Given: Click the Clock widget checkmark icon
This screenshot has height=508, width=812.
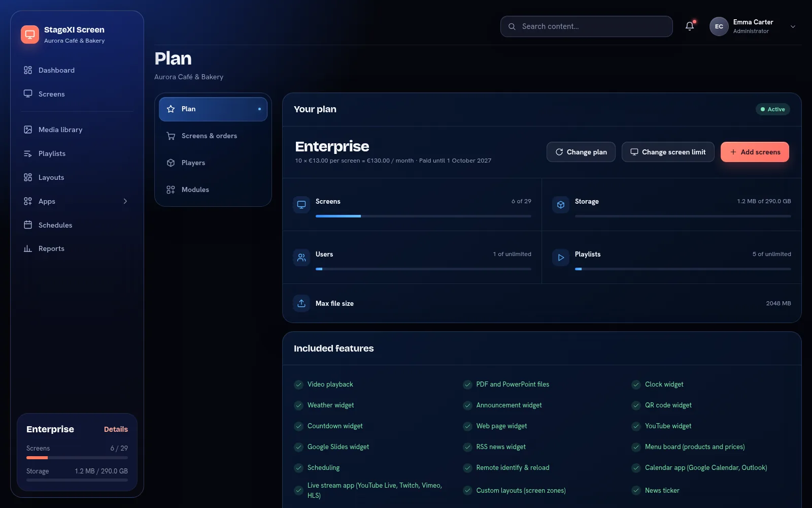Looking at the screenshot, I should click(x=636, y=385).
